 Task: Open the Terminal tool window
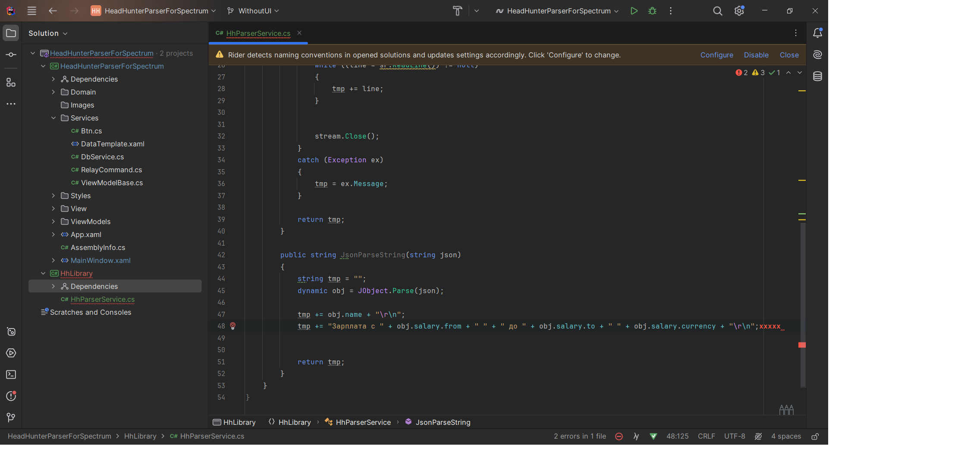[11, 375]
